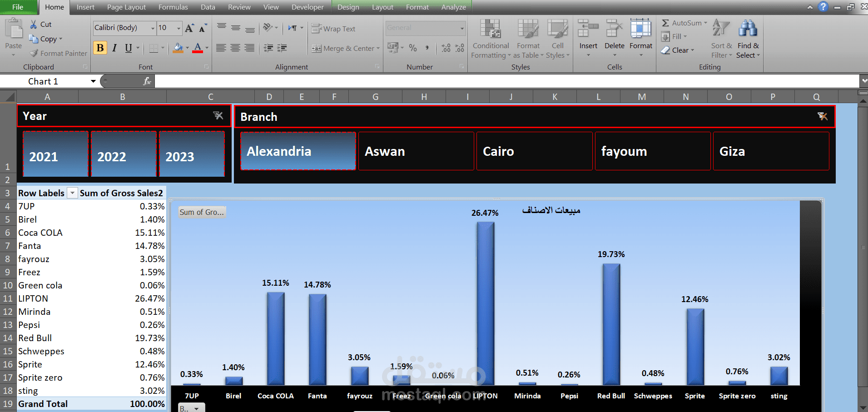Open the Number Format dropdown

[462, 28]
